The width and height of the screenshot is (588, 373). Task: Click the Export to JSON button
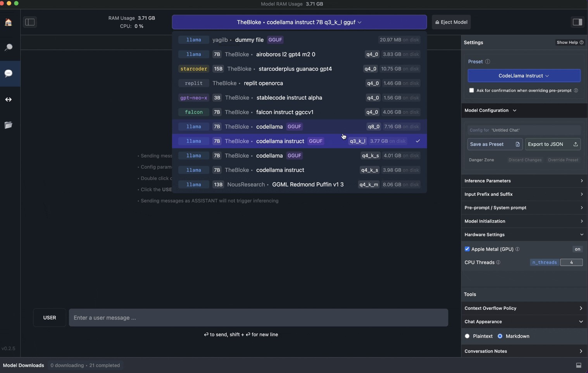click(x=552, y=144)
